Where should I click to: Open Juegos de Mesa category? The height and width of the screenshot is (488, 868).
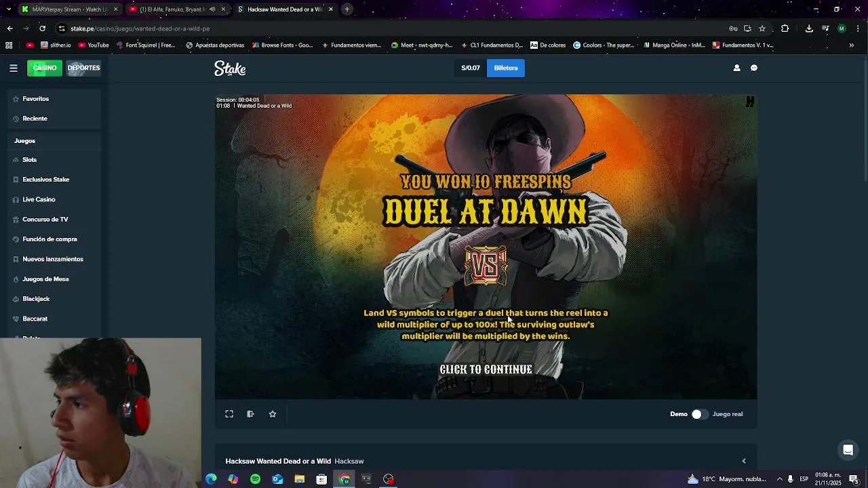coord(54,279)
